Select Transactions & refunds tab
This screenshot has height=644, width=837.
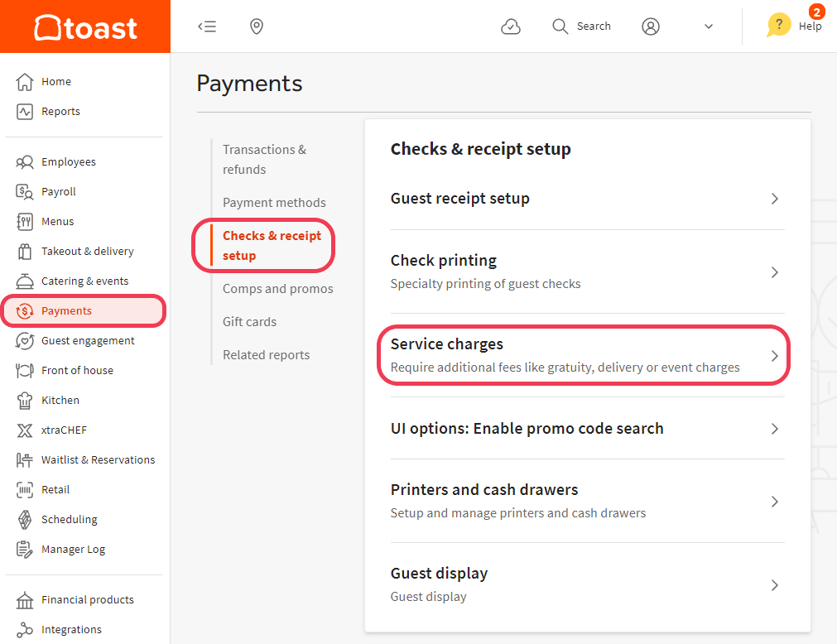point(265,160)
